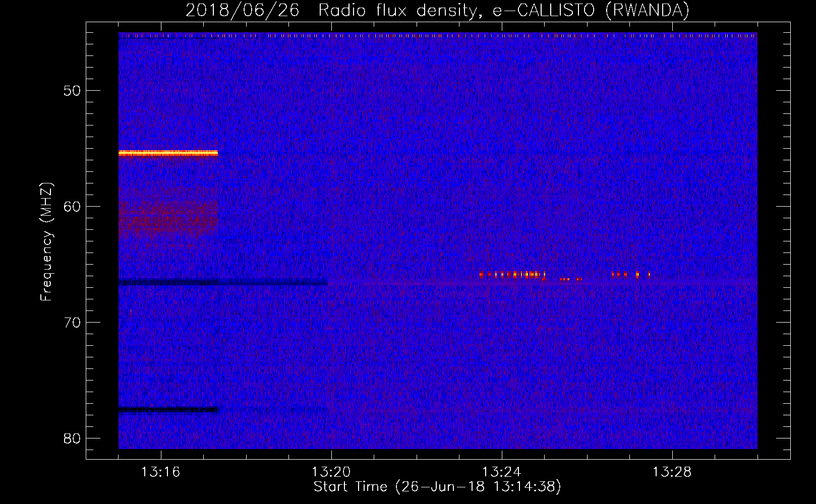The width and height of the screenshot is (816, 504).
Task: Click the 'Frequency (MHZ)' y-axis label
Action: (x=46, y=242)
